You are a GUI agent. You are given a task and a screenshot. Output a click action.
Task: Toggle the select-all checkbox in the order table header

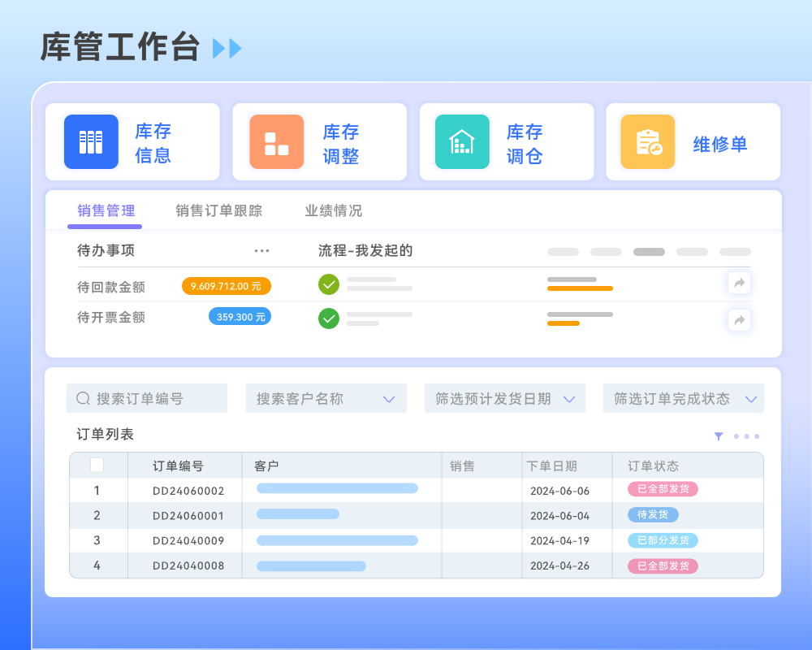click(97, 465)
